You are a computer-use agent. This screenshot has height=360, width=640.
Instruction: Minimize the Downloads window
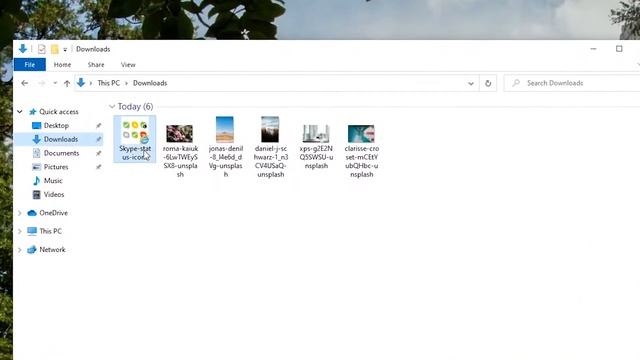(593, 49)
